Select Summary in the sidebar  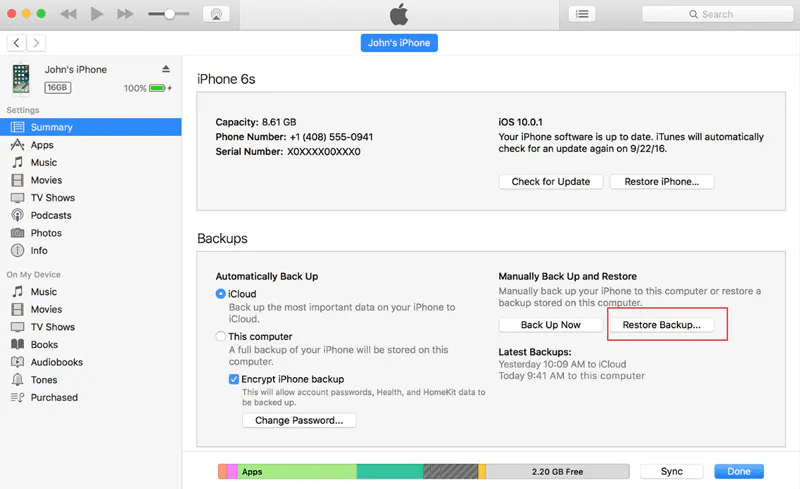pos(51,127)
